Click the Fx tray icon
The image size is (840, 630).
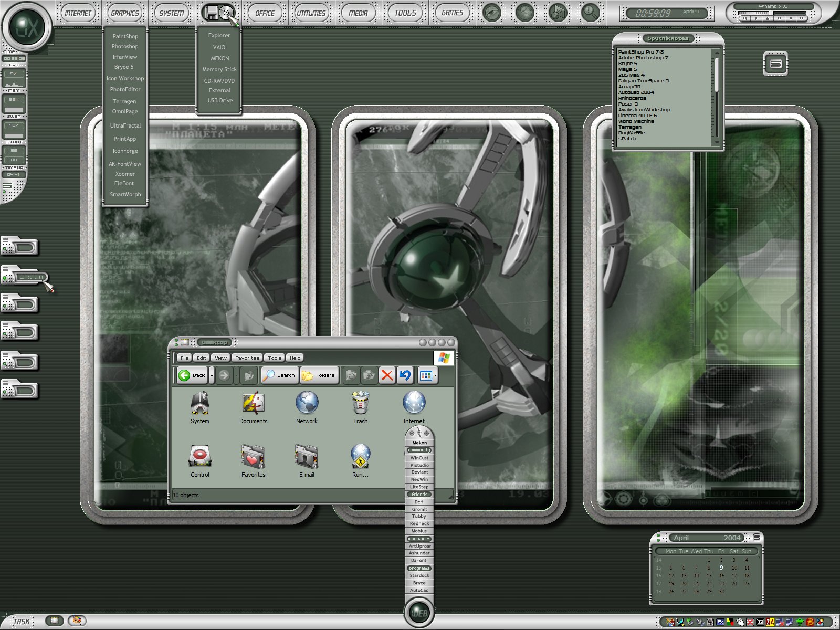(720, 622)
